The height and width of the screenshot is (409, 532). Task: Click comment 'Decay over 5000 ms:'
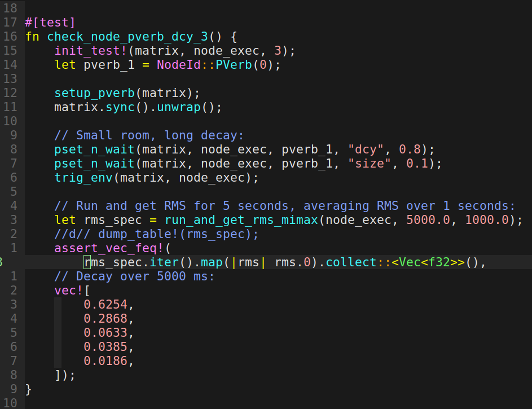(x=134, y=276)
